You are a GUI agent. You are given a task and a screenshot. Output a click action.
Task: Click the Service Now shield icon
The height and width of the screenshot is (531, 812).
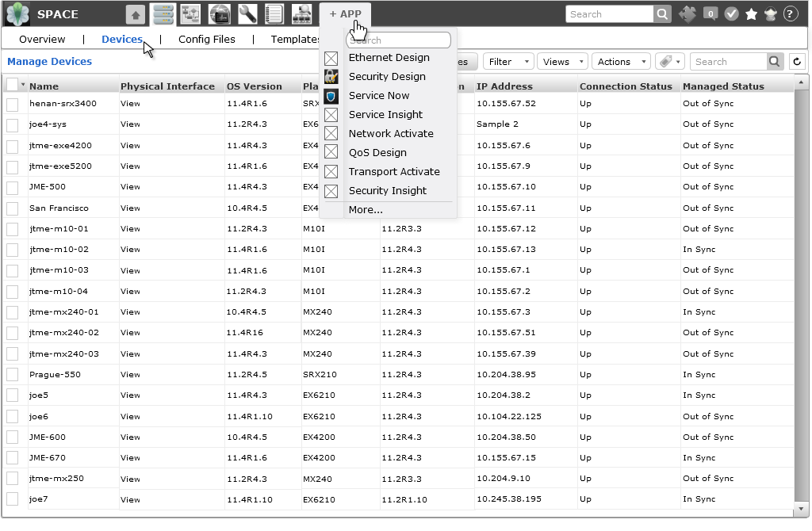(331, 96)
